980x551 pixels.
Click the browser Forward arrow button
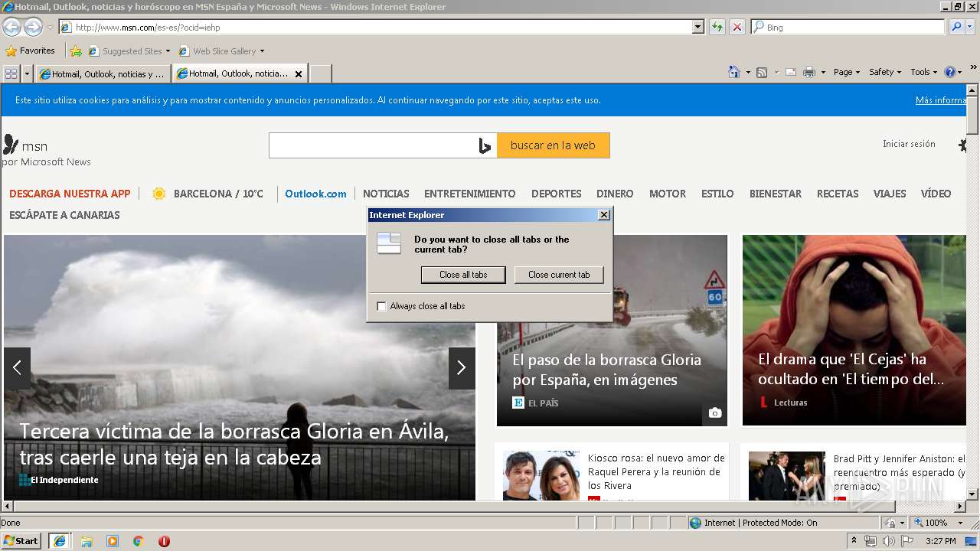coord(33,27)
